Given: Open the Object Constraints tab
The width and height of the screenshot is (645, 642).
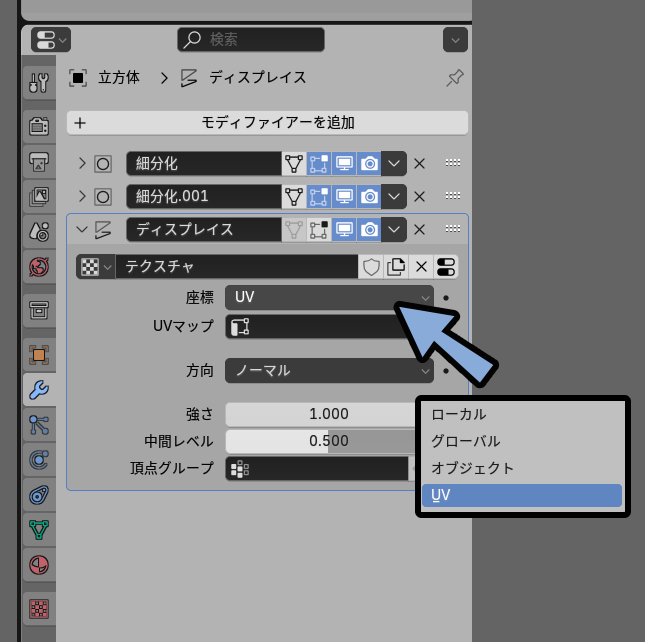Looking at the screenshot, I should point(39,495).
